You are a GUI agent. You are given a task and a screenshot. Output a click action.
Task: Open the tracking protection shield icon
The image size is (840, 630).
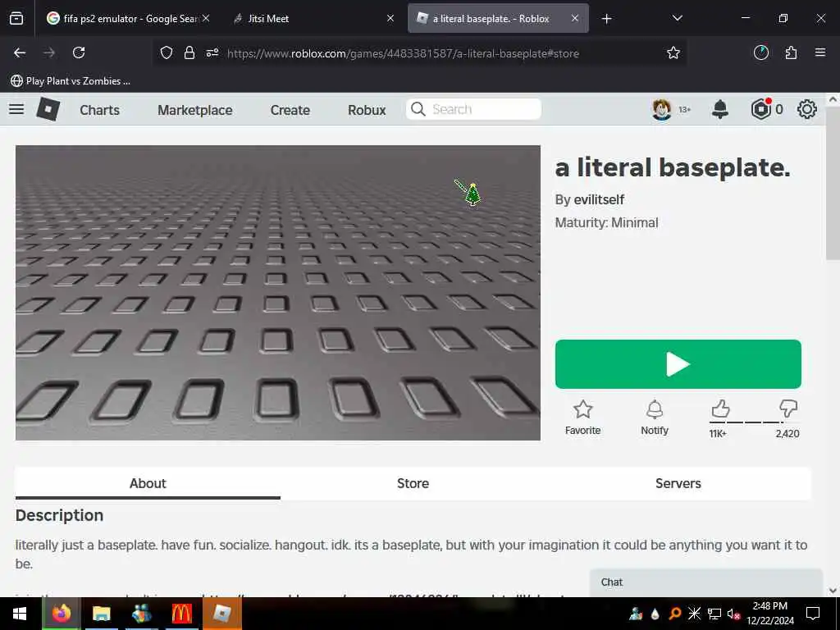(x=167, y=52)
